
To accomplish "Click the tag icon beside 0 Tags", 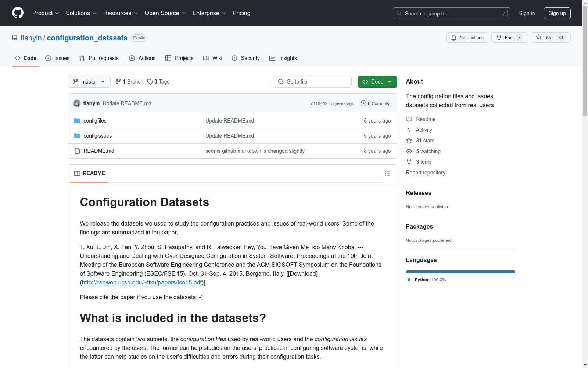I will [150, 82].
